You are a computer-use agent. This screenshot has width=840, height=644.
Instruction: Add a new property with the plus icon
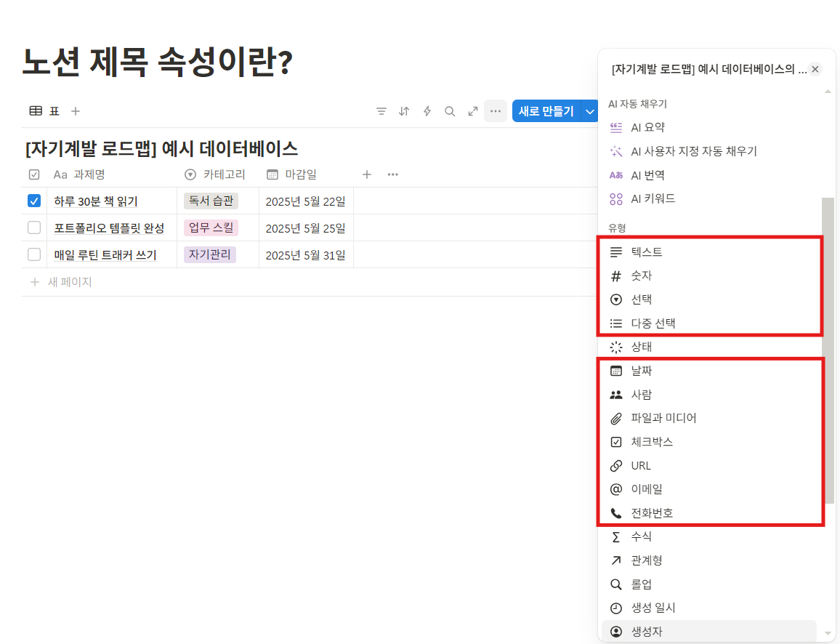point(367,174)
